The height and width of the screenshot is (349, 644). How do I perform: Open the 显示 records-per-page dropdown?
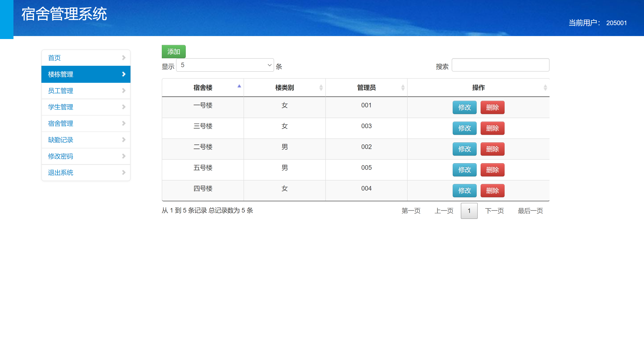pyautogui.click(x=225, y=65)
